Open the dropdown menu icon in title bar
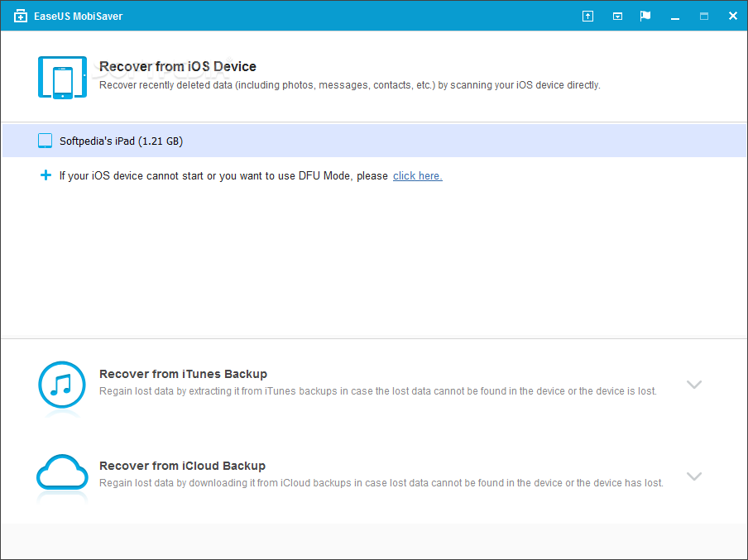 (617, 17)
